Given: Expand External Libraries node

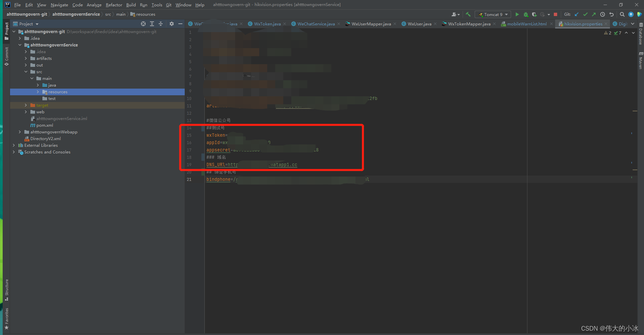Looking at the screenshot, I should click(14, 145).
